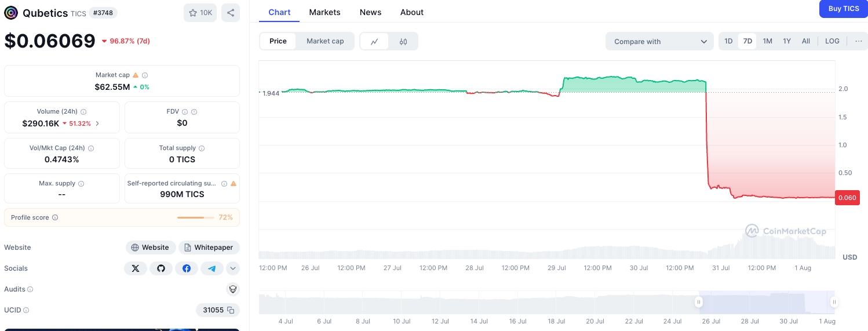Select the 1M time range
The image size is (868, 331).
(x=767, y=41)
